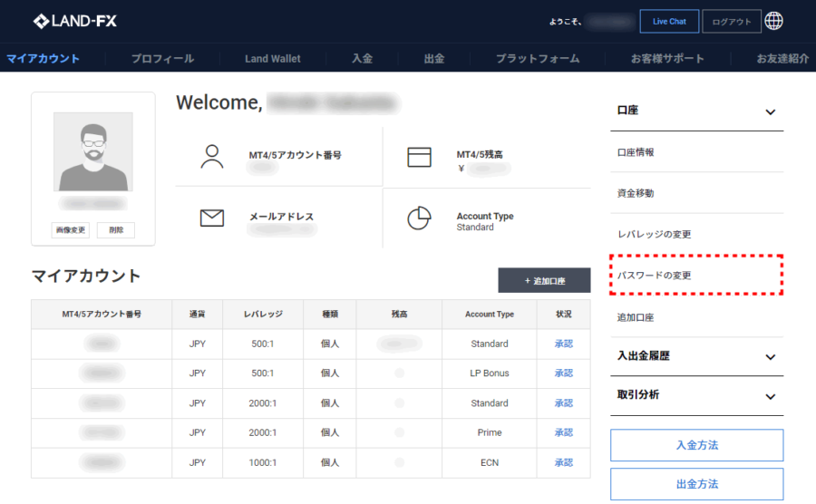Expand the 取引分析 section chevron

pos(770,396)
